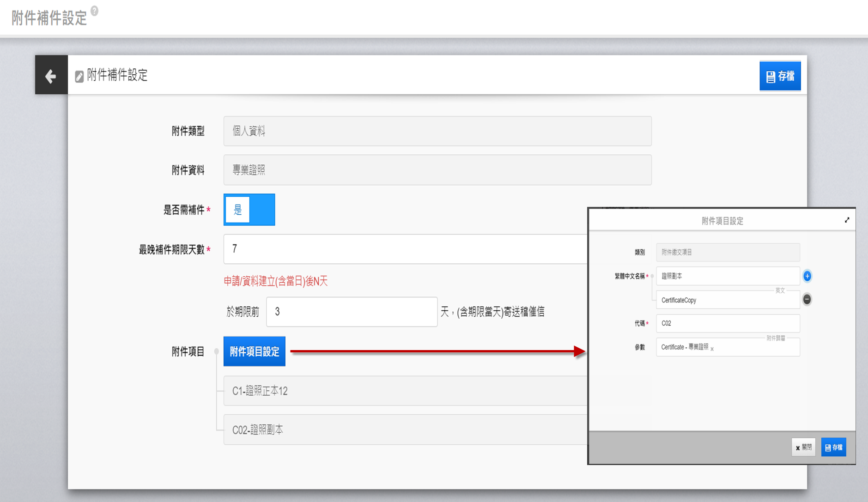
Task: Click the back arrow button
Action: click(x=51, y=75)
